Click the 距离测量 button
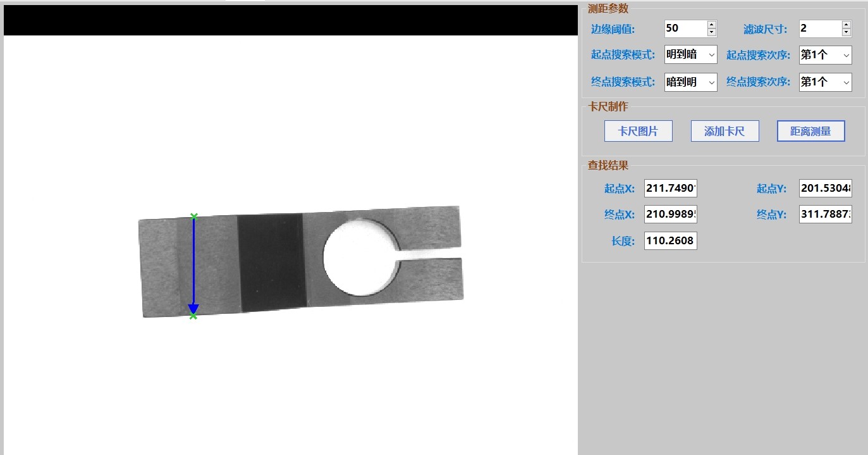 810,131
